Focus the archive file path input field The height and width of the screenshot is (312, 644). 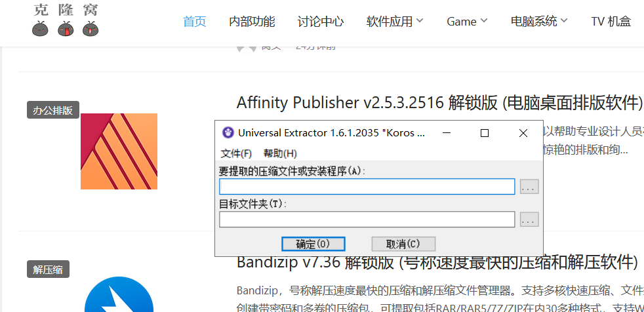coord(367,186)
